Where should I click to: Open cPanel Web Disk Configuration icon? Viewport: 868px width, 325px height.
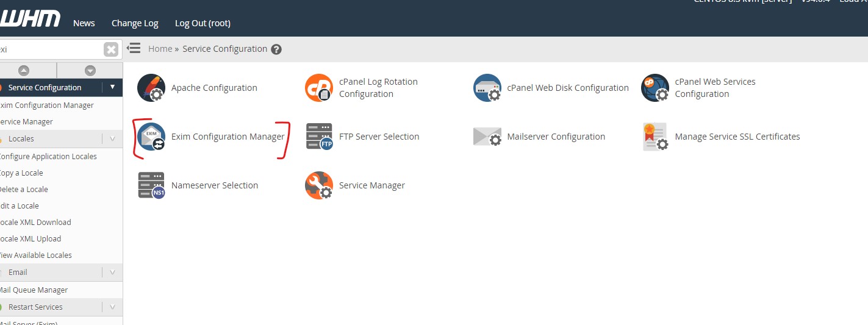coord(487,88)
